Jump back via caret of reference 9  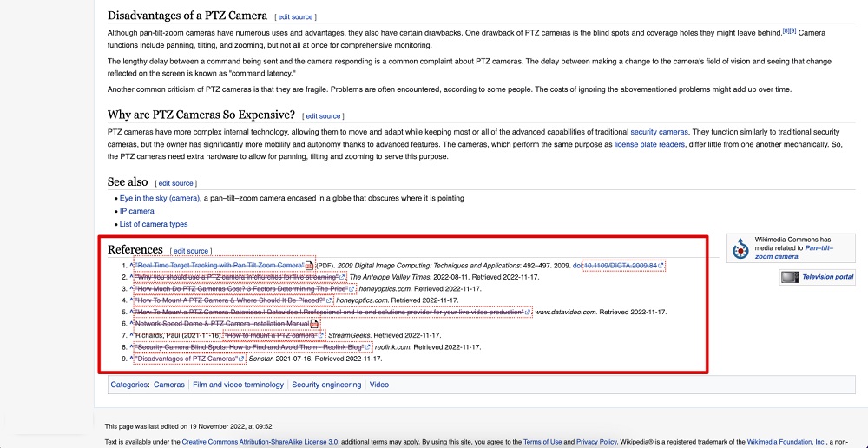tap(132, 359)
